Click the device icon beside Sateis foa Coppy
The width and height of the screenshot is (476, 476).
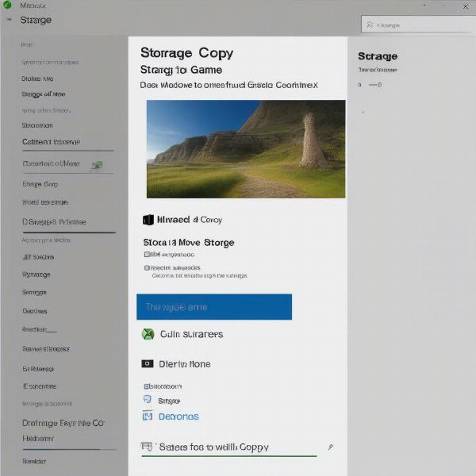(x=147, y=447)
